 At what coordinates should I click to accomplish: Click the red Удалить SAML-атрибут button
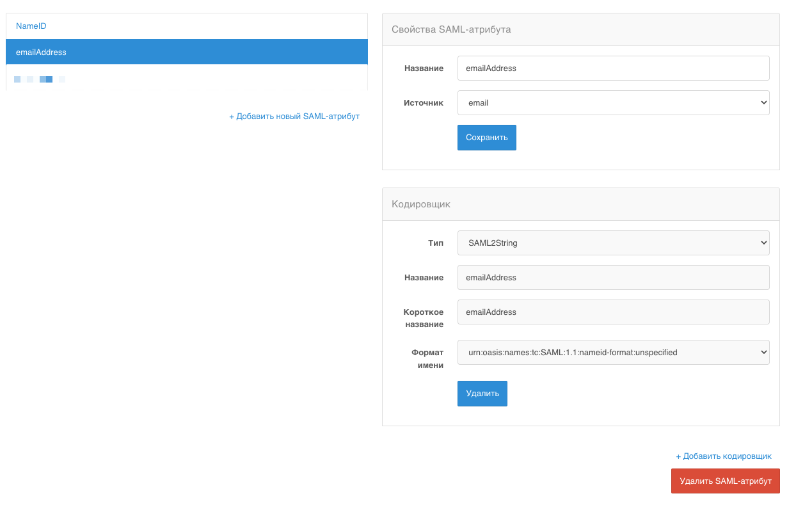point(725,481)
